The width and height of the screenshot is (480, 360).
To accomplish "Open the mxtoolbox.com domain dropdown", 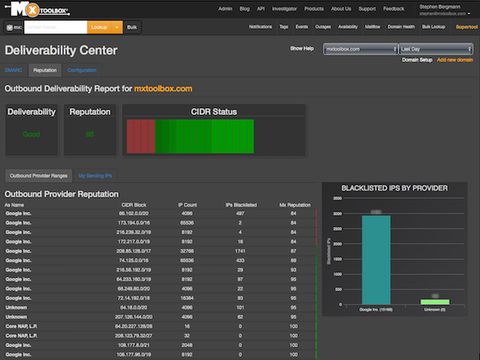I will coord(361,49).
